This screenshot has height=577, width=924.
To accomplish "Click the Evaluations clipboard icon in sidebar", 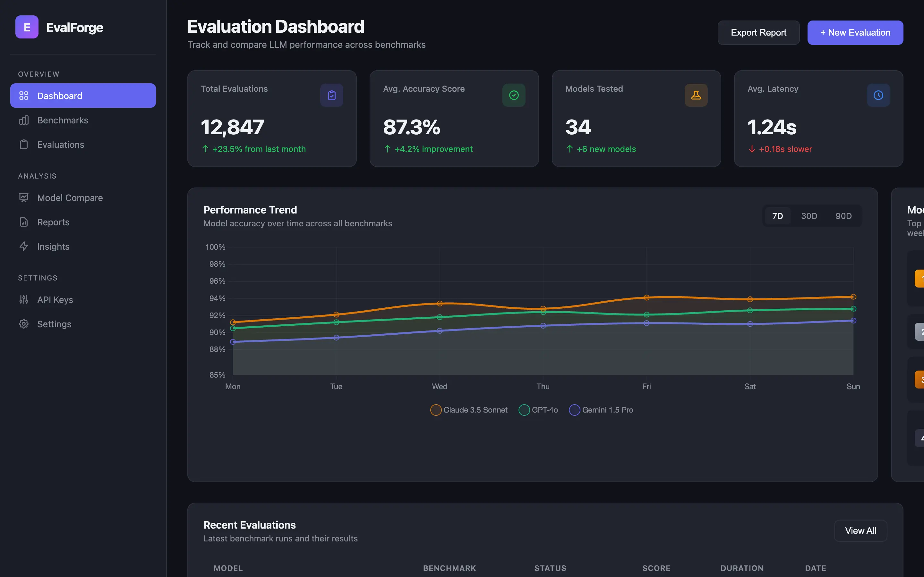I will [24, 145].
